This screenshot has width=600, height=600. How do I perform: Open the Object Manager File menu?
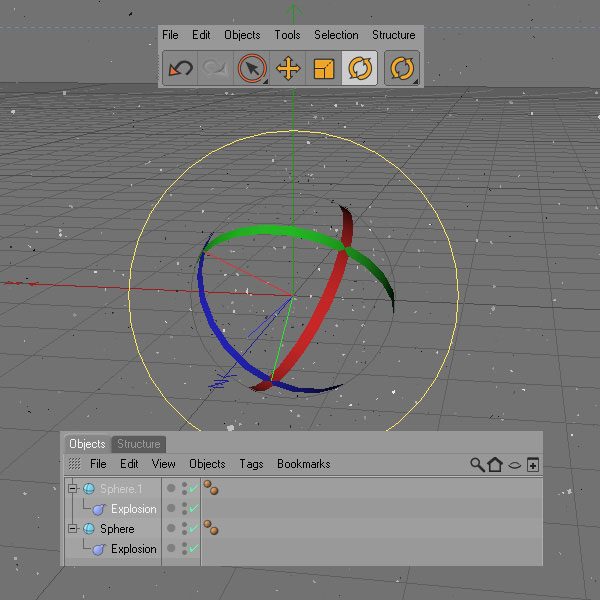point(98,464)
